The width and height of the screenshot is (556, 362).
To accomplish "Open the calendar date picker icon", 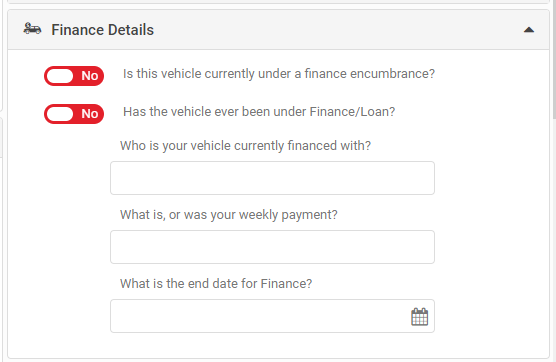I will click(x=419, y=316).
